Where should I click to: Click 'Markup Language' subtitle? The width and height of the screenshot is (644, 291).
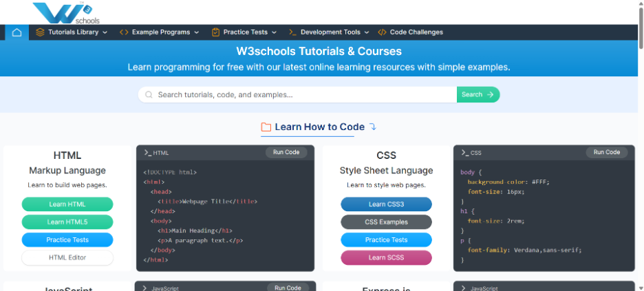pos(67,171)
